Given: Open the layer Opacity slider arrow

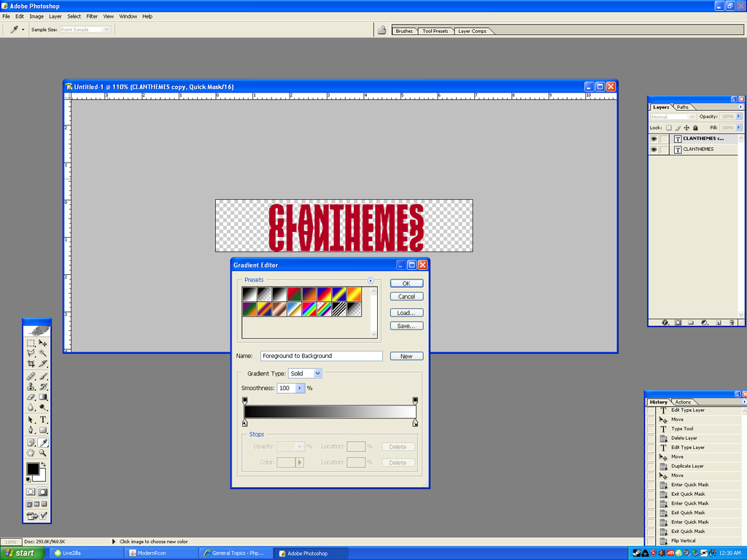Looking at the screenshot, I should [739, 116].
